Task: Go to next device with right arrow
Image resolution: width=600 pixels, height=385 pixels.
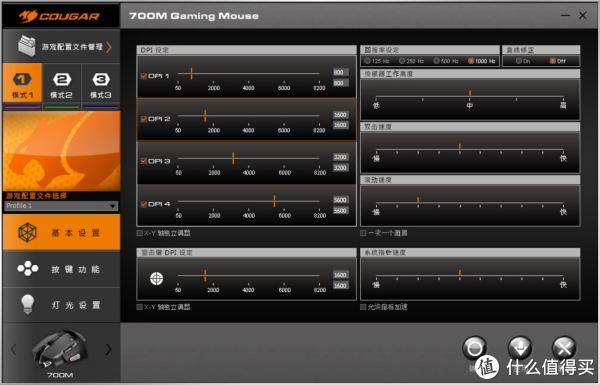Action: coord(109,349)
